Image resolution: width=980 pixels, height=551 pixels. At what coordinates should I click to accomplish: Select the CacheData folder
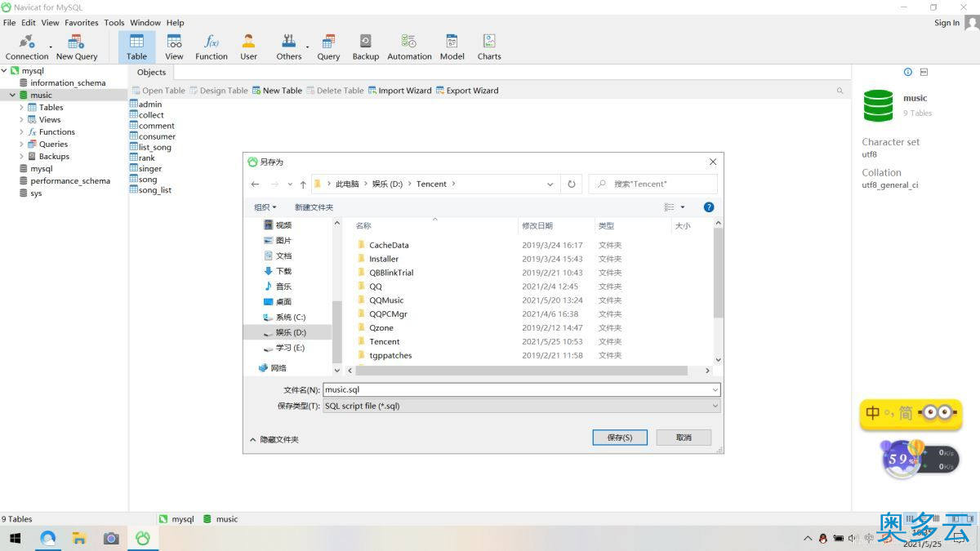tap(389, 245)
